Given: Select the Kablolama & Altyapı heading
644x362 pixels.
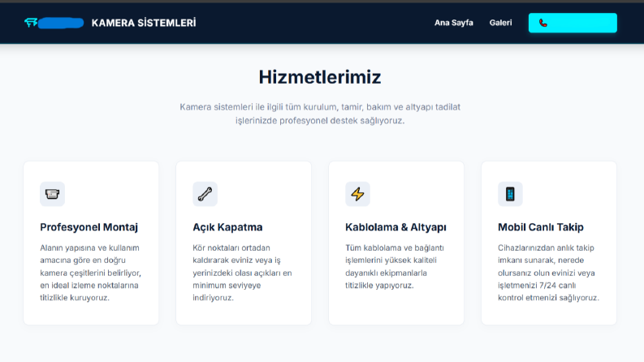Looking at the screenshot, I should [x=395, y=227].
